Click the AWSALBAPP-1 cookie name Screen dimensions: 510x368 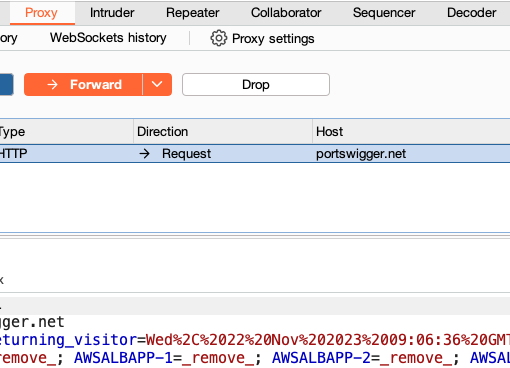pos(123,358)
